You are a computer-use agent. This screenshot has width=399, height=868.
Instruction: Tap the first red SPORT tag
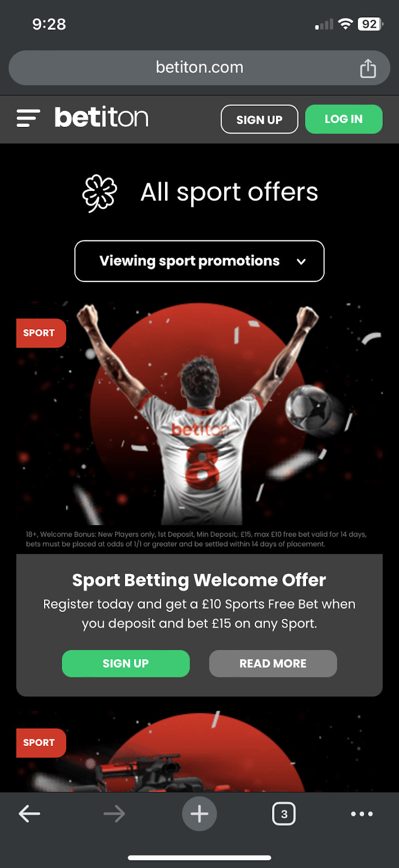point(40,333)
